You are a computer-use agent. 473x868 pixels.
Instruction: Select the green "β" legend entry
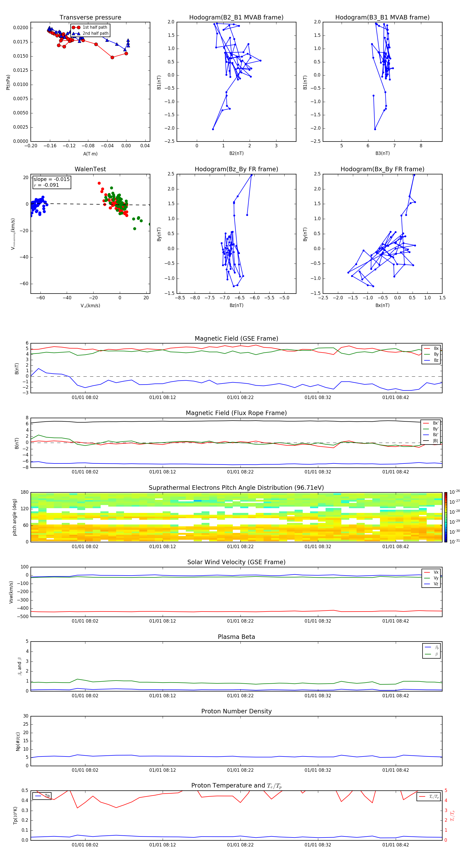(431, 654)
